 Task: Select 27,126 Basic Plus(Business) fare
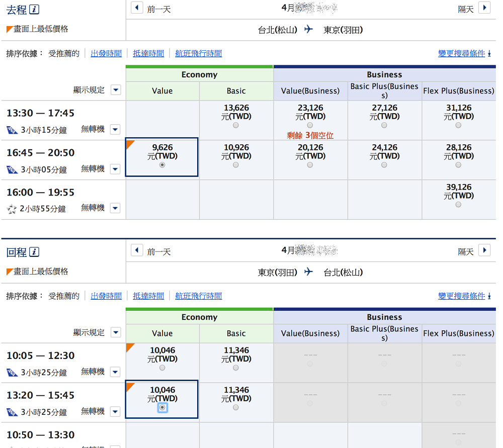click(x=384, y=125)
